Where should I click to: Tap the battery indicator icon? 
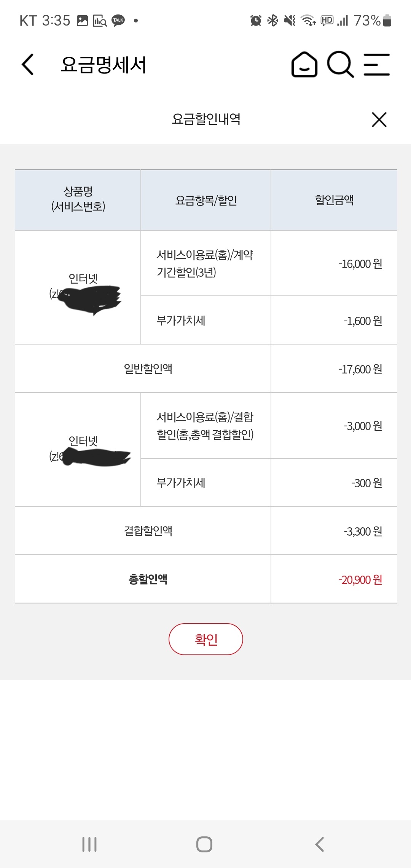[387, 21]
